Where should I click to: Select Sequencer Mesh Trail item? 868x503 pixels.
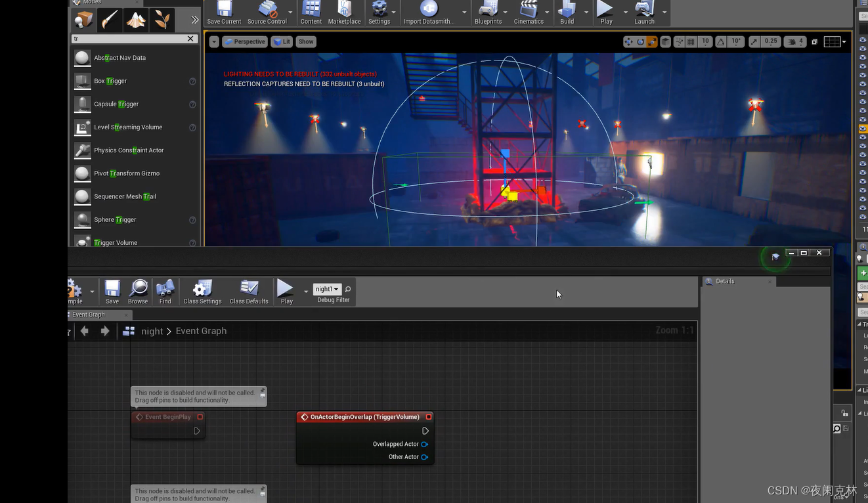(135, 196)
